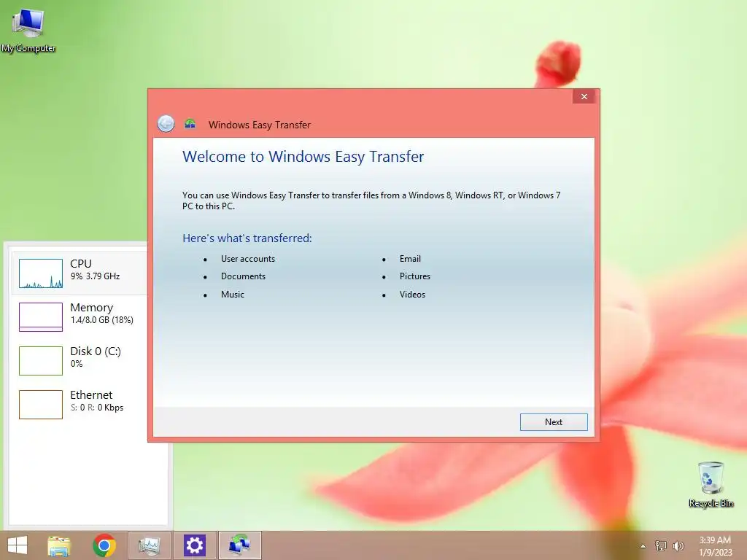
Task: Launch Google Chrome from the taskbar
Action: click(104, 545)
